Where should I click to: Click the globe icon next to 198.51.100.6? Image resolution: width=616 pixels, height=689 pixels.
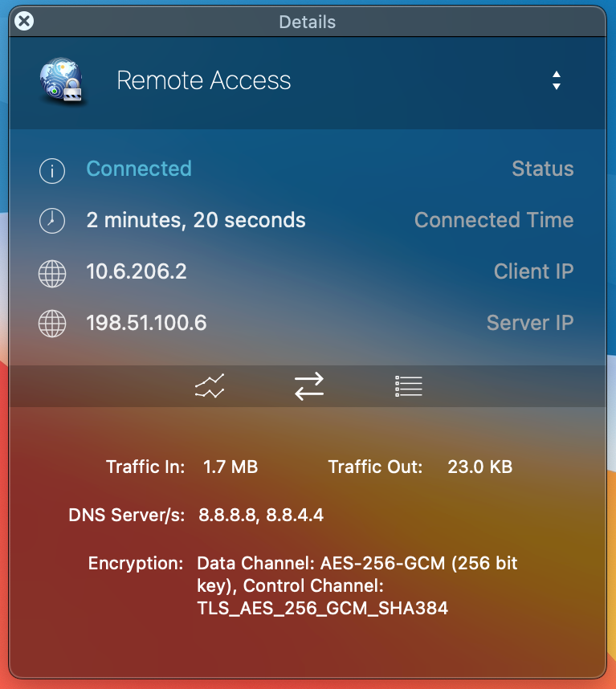tap(52, 324)
